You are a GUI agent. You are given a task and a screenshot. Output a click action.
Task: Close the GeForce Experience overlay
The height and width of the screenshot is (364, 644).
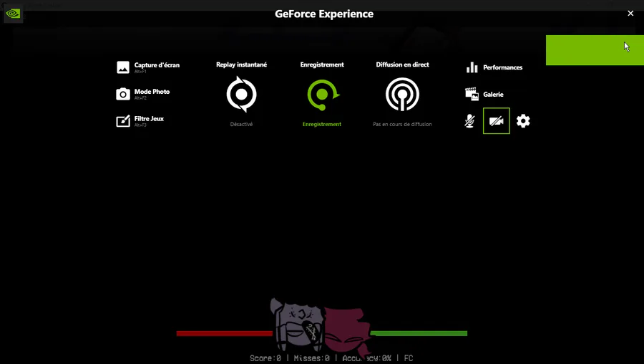coord(630,14)
